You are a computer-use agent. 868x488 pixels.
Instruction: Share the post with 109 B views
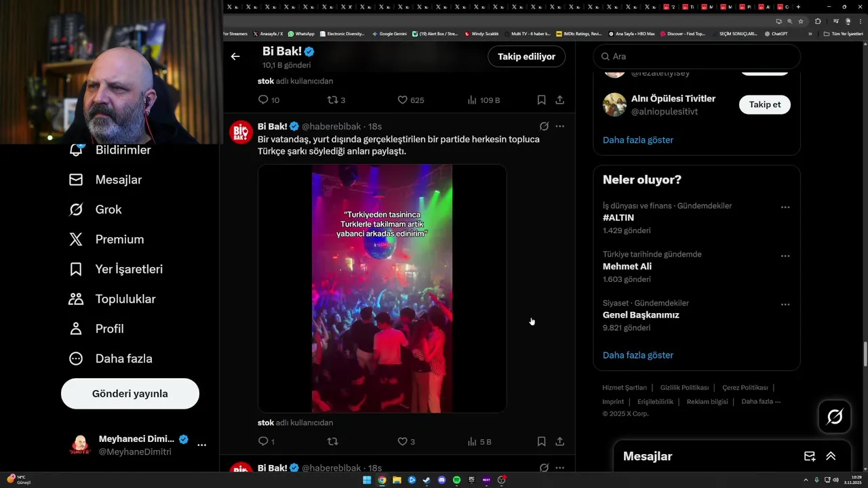click(x=560, y=100)
